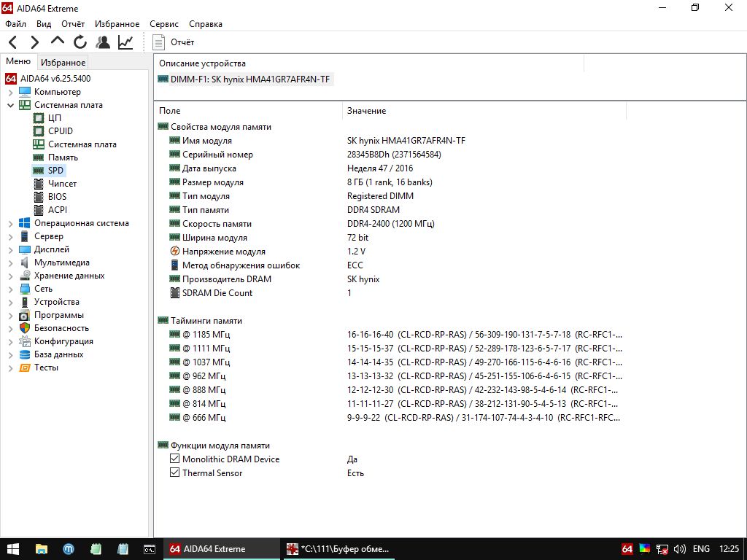Viewport: 747px width, 560px height.
Task: Select the CPUID icon in tree
Action: click(39, 131)
